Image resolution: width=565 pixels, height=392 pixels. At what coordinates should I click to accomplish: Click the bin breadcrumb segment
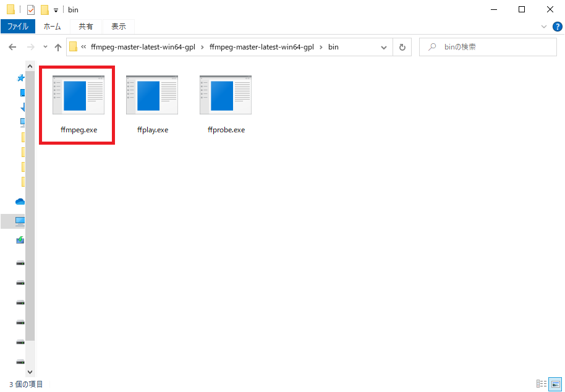pos(333,47)
